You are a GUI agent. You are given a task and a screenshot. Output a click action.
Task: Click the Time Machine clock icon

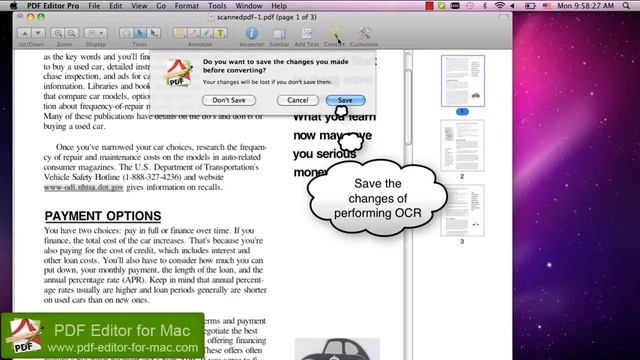(x=470, y=6)
